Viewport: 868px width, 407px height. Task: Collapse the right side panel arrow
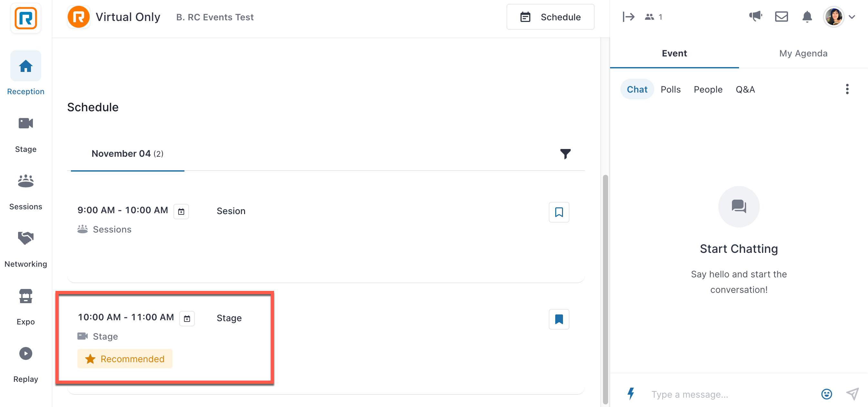[x=628, y=17]
